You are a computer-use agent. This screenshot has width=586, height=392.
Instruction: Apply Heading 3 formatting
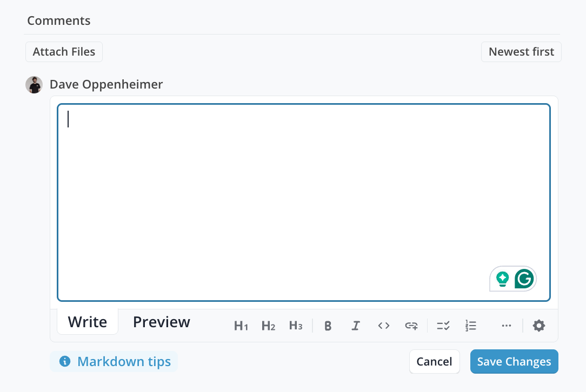pos(296,326)
